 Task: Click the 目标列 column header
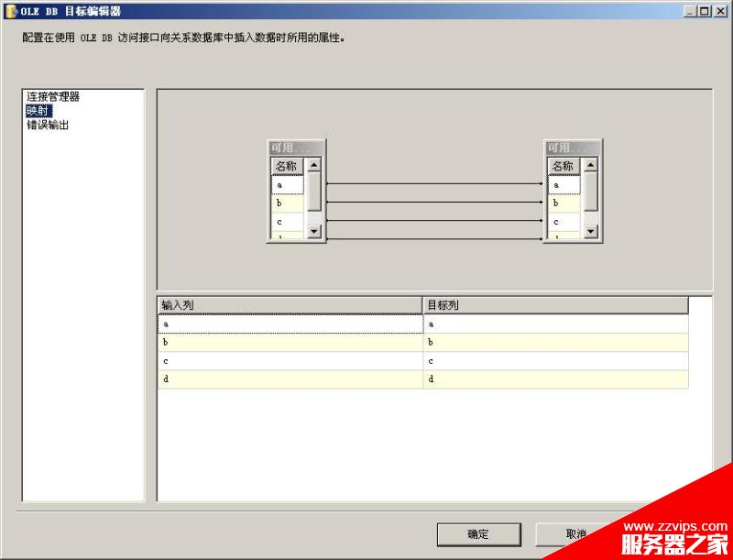coord(556,305)
